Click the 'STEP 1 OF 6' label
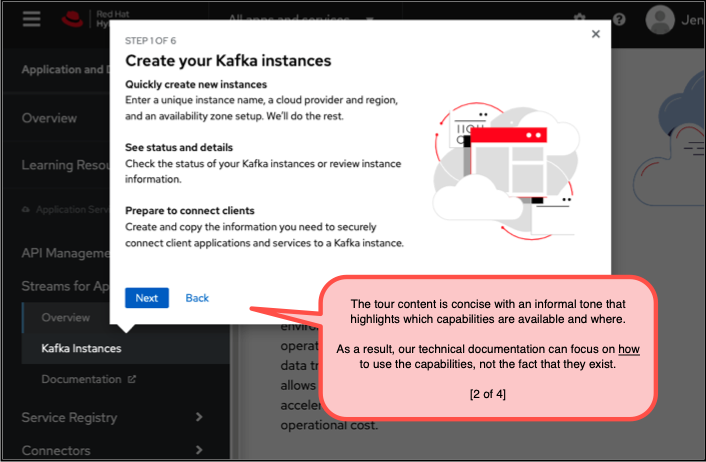 coord(150,41)
